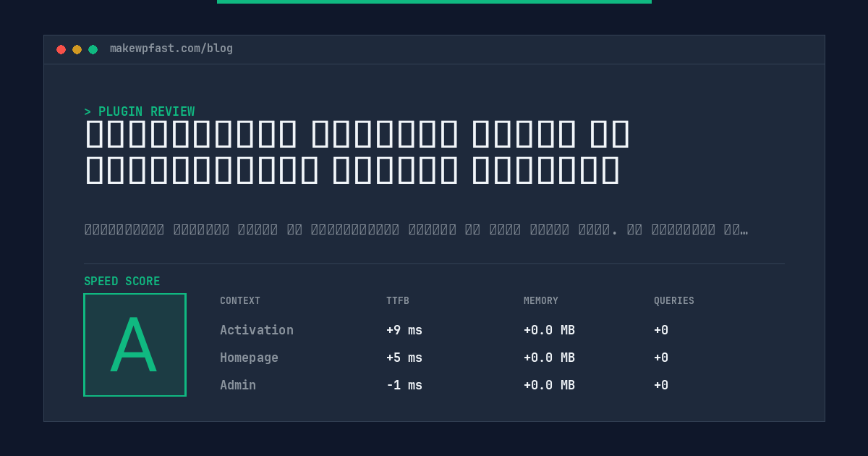Click Homepage row memory +0.0 MB

549,358
